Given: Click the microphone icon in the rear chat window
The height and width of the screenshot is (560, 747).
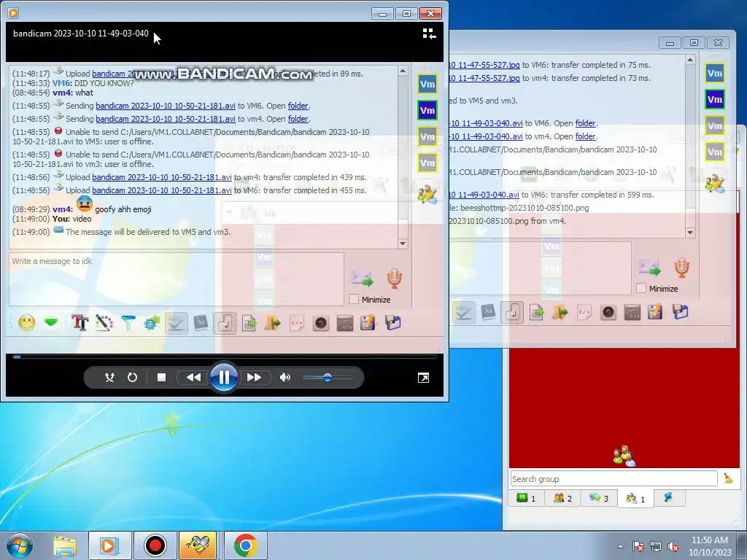Looking at the screenshot, I should (x=682, y=268).
